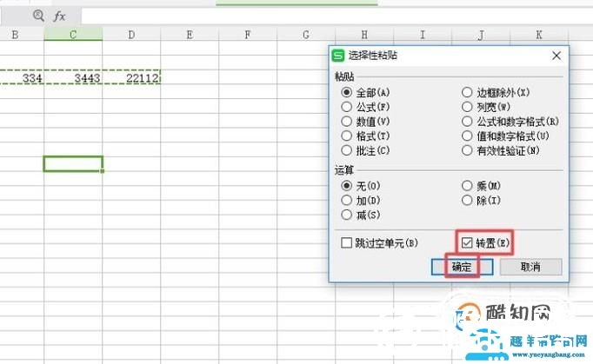The image size is (593, 364).
Task: Select column K header
Action: [x=539, y=35]
